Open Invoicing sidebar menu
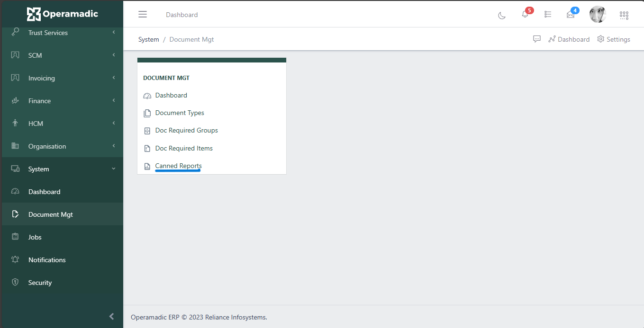The width and height of the screenshot is (644, 328). 63,78
